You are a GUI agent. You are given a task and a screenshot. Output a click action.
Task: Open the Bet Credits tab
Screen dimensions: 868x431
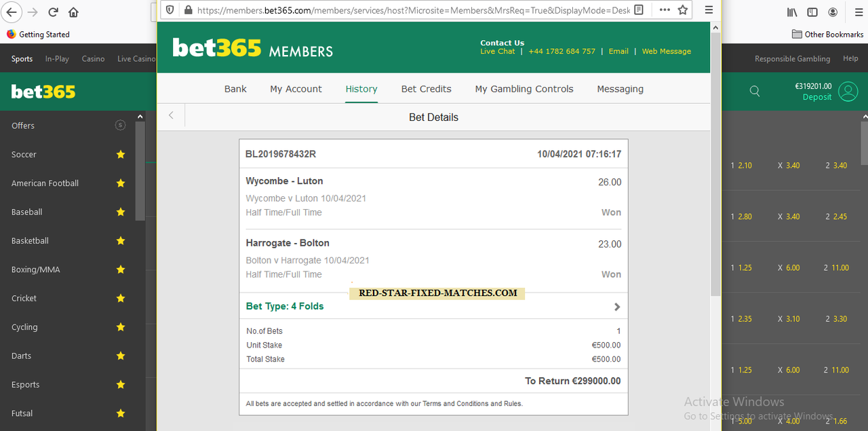[x=426, y=89]
